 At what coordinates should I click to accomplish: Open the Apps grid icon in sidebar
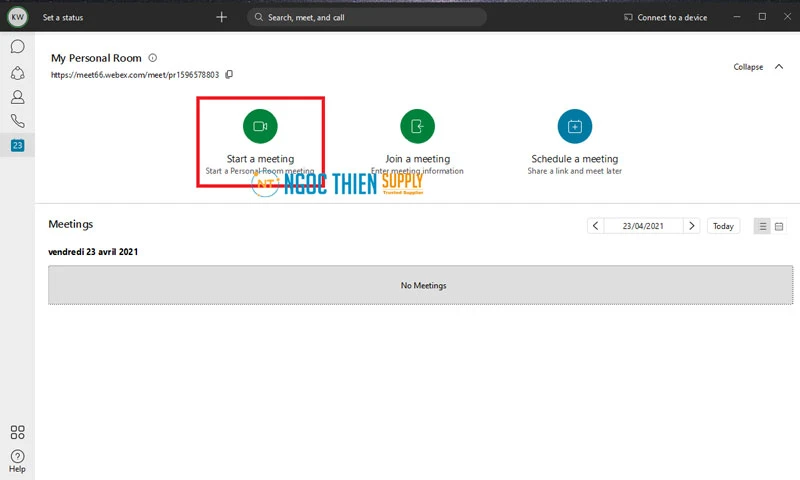[x=17, y=433]
